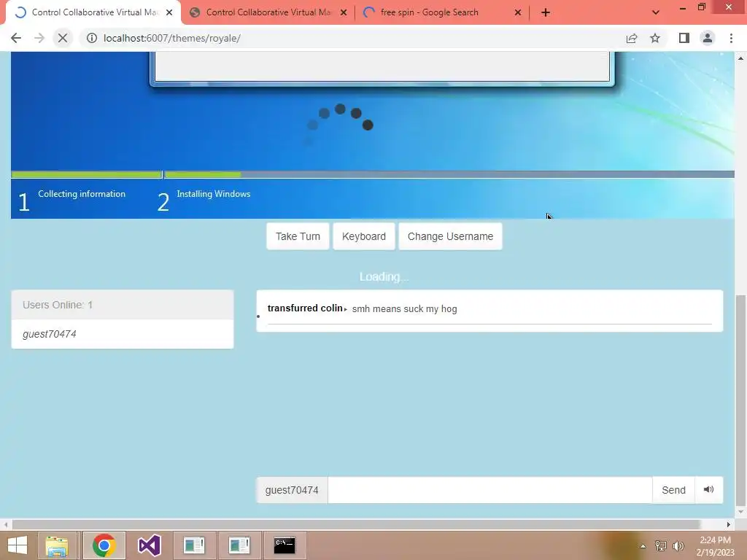This screenshot has height=560, width=747.
Task: Click the transfurred colin username in chat
Action: 305,308
